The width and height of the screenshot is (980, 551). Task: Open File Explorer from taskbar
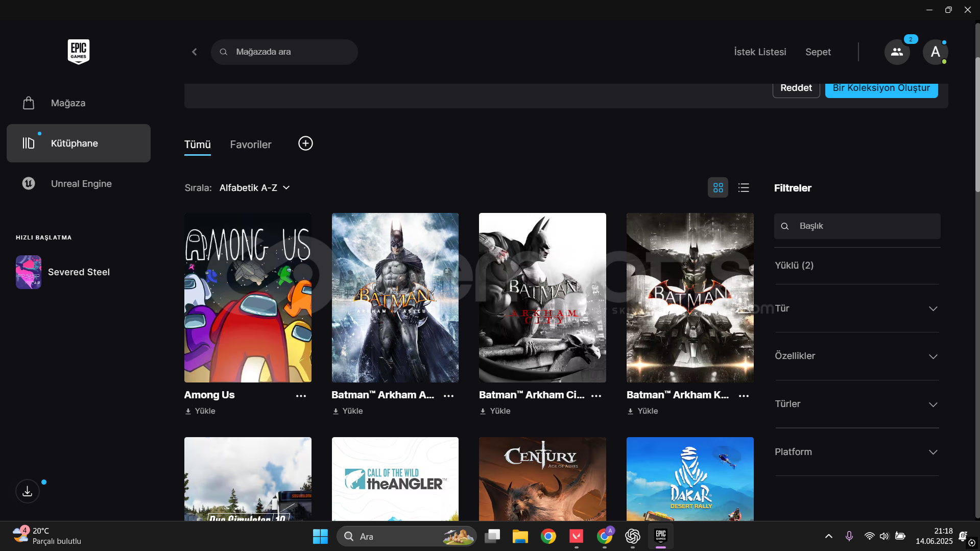click(520, 536)
